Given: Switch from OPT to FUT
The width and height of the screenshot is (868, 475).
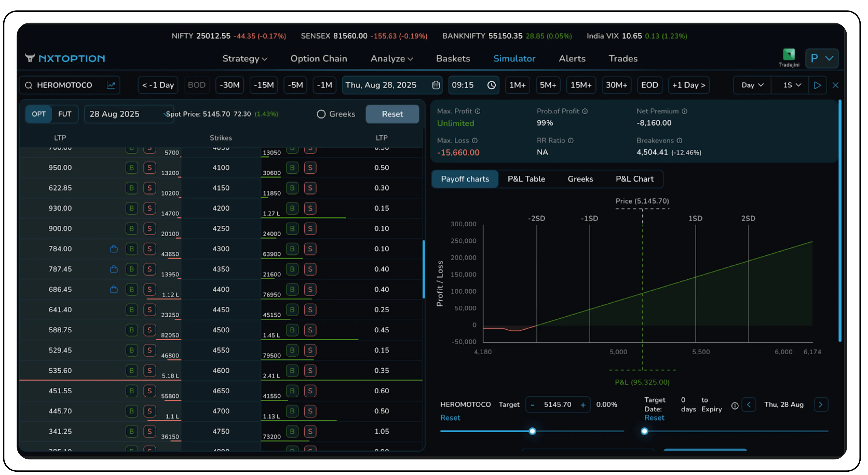Looking at the screenshot, I should (x=64, y=114).
